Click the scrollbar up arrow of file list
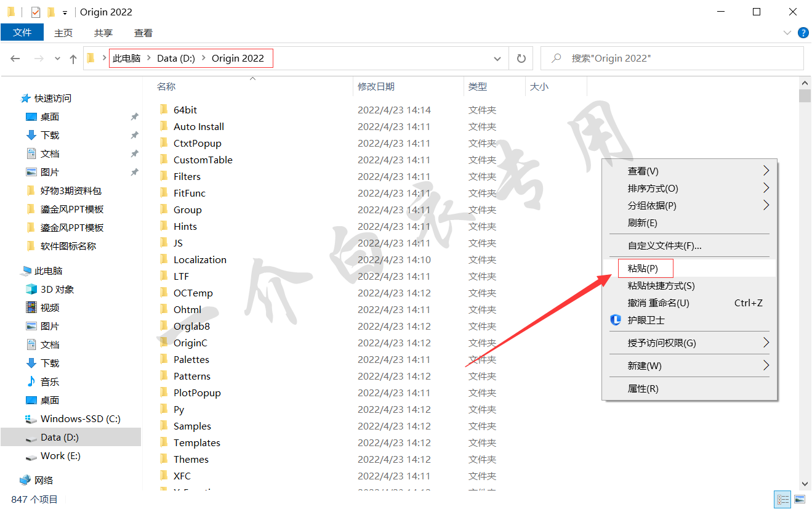This screenshot has height=509, width=812. pos(805,83)
